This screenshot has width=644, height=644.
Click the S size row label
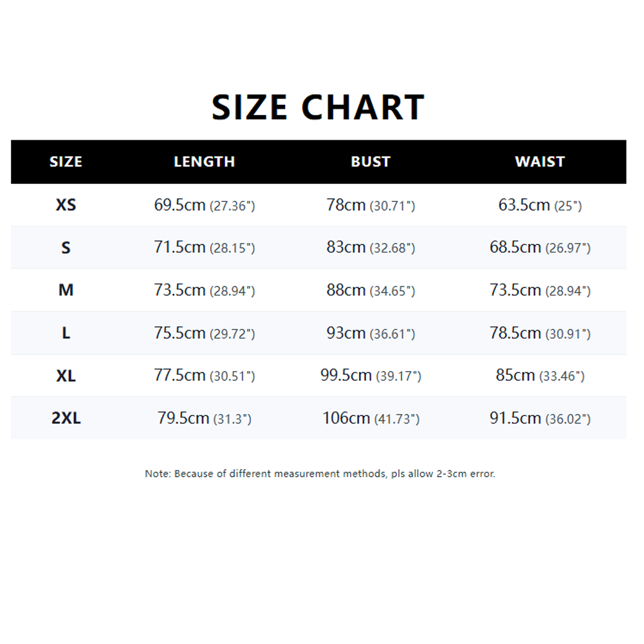(66, 248)
